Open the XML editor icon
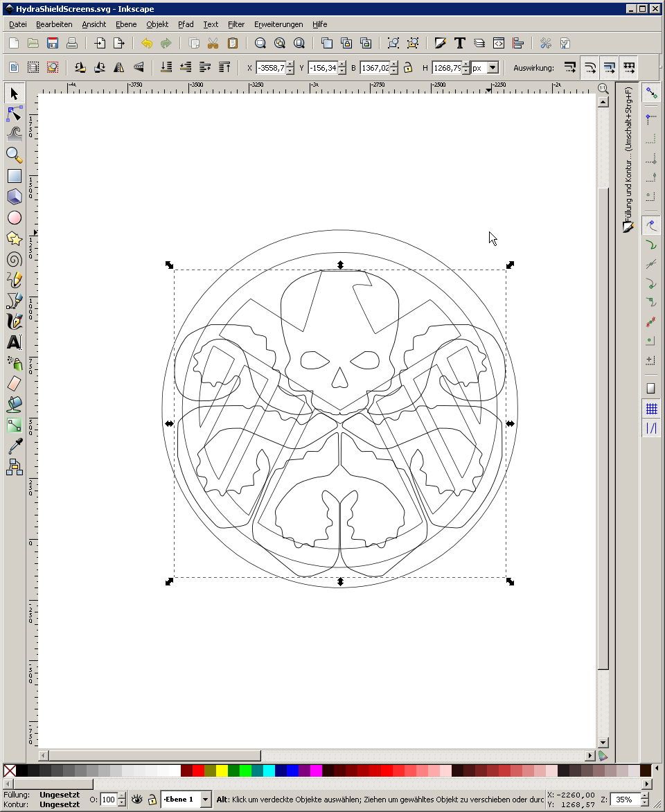The width and height of the screenshot is (665, 812). (498, 43)
